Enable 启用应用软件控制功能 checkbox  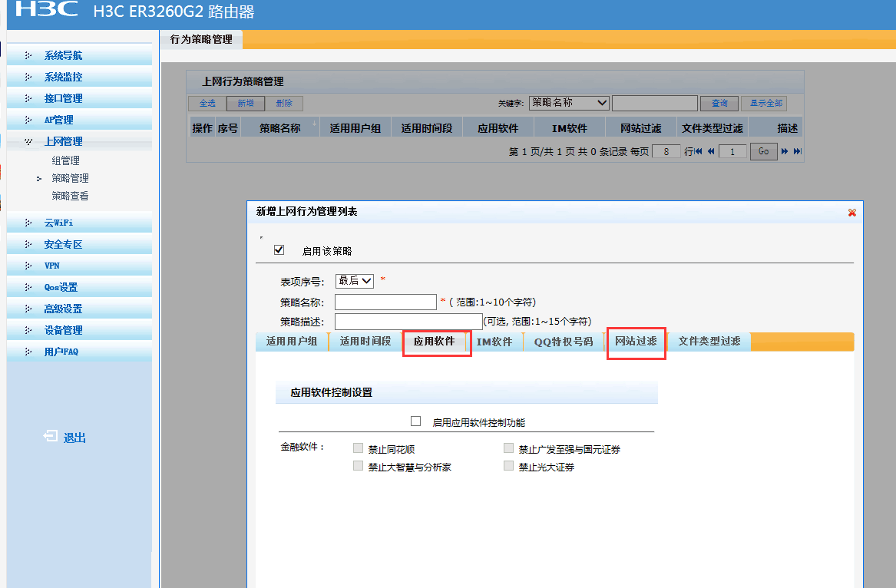point(416,421)
